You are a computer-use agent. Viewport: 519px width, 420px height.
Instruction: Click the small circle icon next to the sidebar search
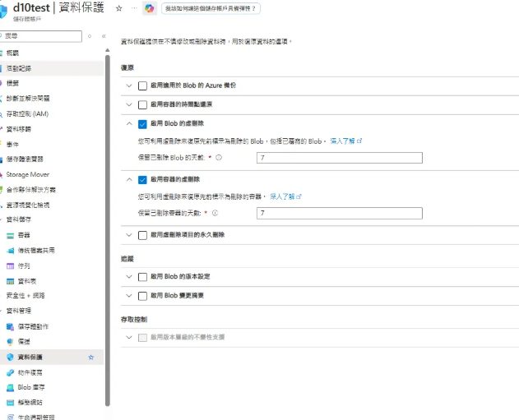pyautogui.click(x=90, y=36)
